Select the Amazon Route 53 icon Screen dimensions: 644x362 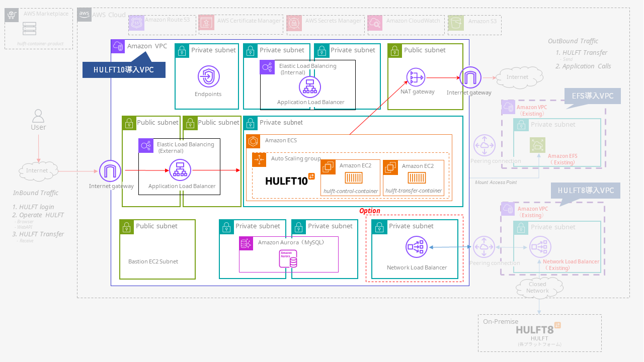coord(136,22)
